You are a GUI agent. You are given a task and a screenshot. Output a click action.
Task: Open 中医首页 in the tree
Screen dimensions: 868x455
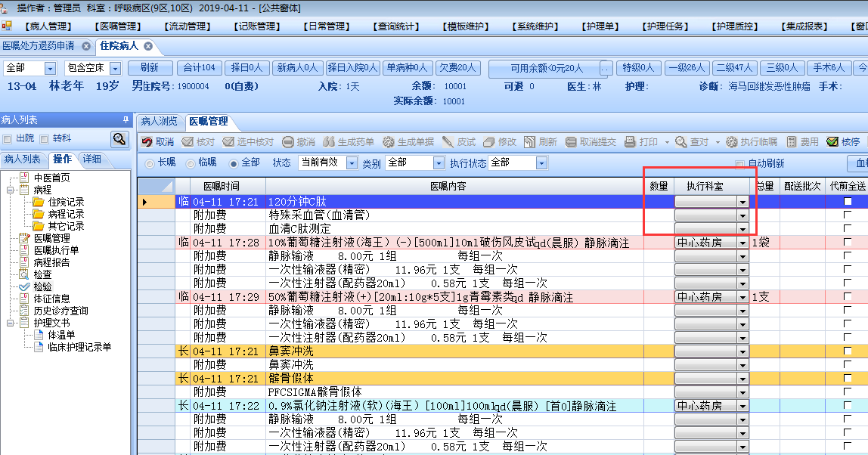pyautogui.click(x=51, y=178)
